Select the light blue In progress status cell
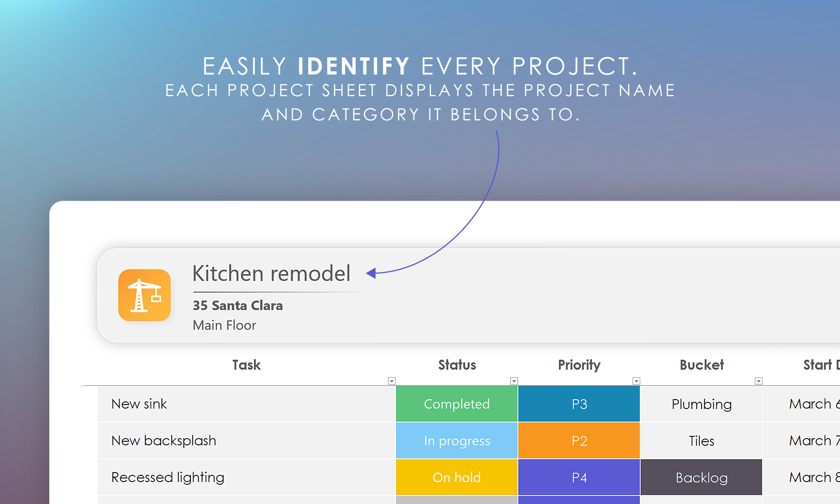Screen dimensions: 840x504 [457, 440]
